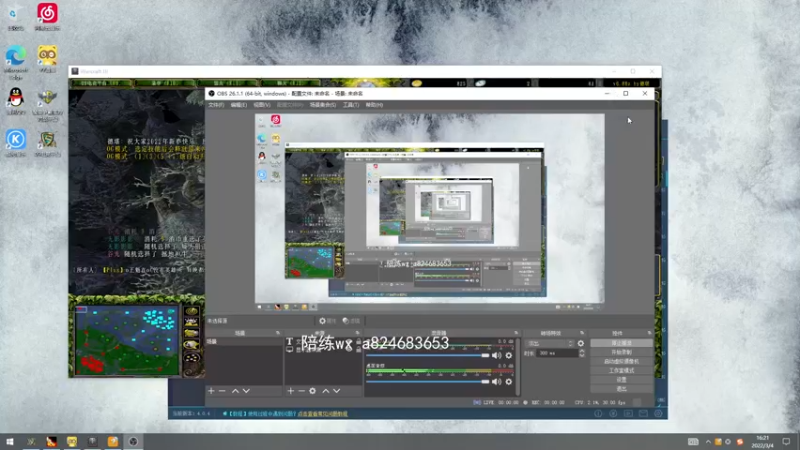
Task: Add a new source with plus icon
Action: pyautogui.click(x=290, y=391)
